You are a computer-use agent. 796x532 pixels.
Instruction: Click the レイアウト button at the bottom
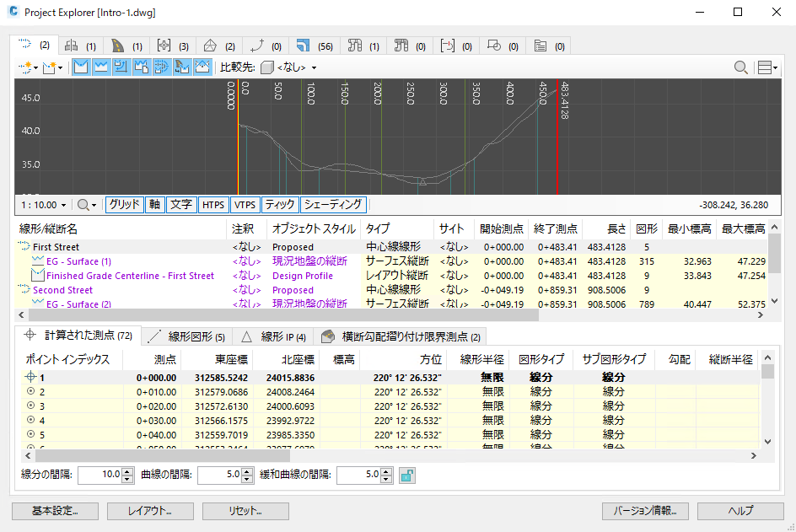(x=150, y=511)
